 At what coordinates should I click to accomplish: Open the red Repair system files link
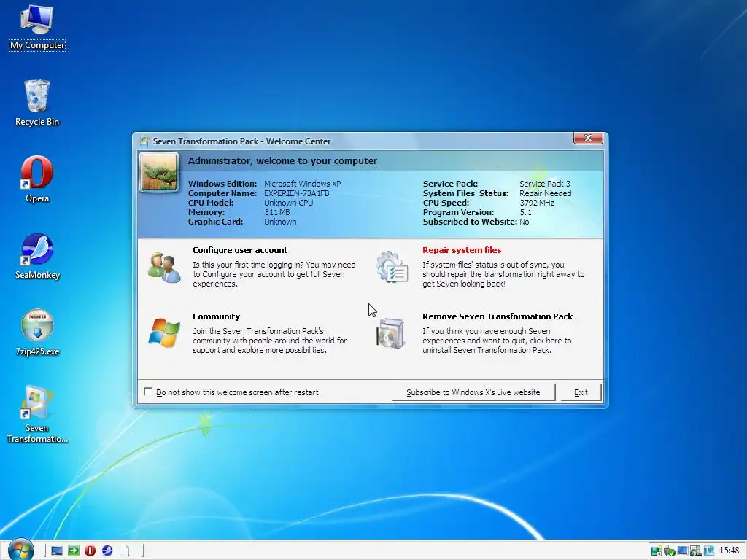click(x=462, y=250)
